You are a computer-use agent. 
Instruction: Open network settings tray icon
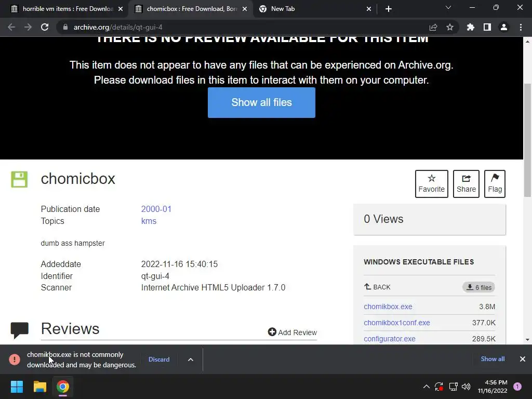point(453,387)
